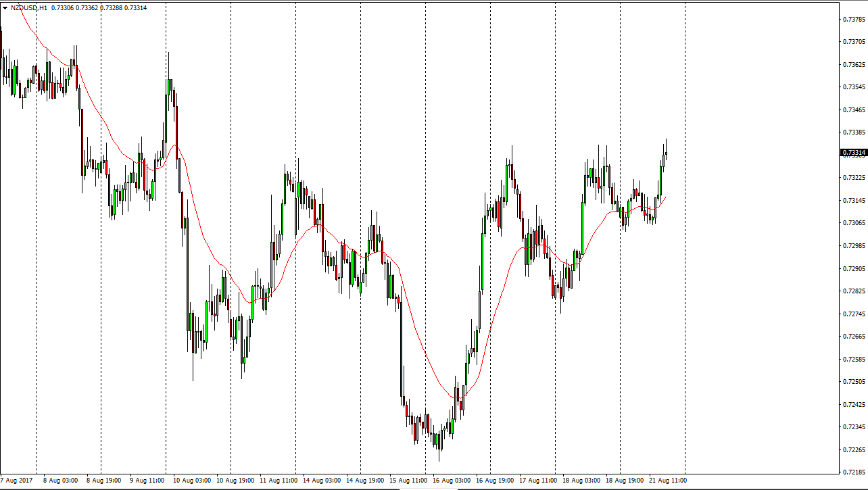Click the 0.73225 level on price scale
Screen dimensions: 868x490
tap(854, 178)
